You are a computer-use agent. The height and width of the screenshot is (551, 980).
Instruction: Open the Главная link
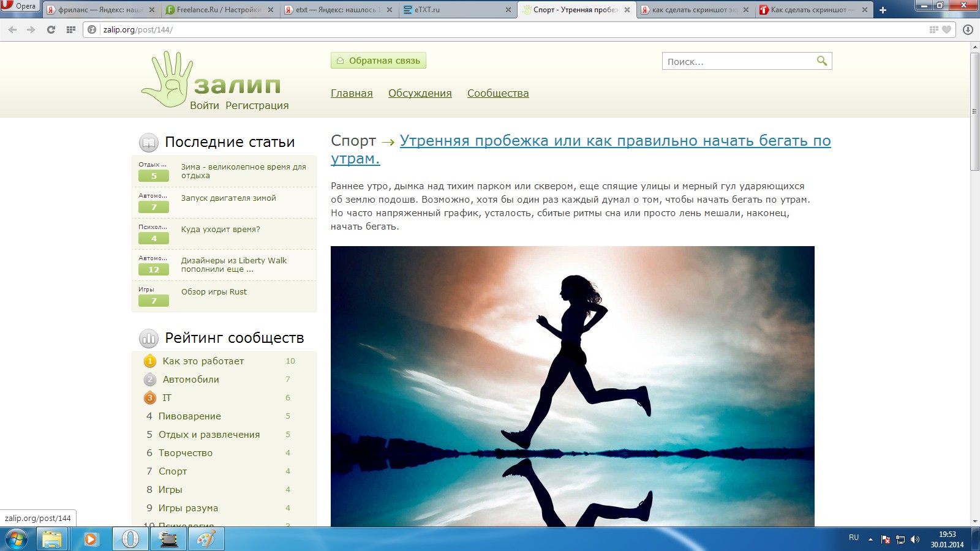click(x=352, y=93)
